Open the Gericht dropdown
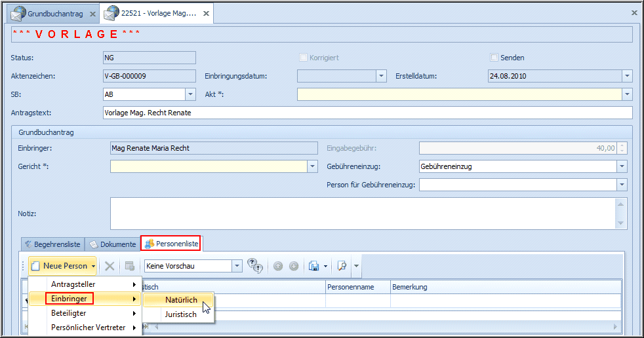The height and width of the screenshot is (338, 644). 313,166
